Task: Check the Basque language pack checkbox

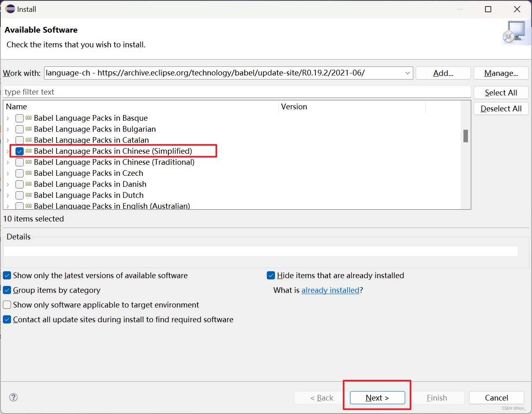Action: 20,118
